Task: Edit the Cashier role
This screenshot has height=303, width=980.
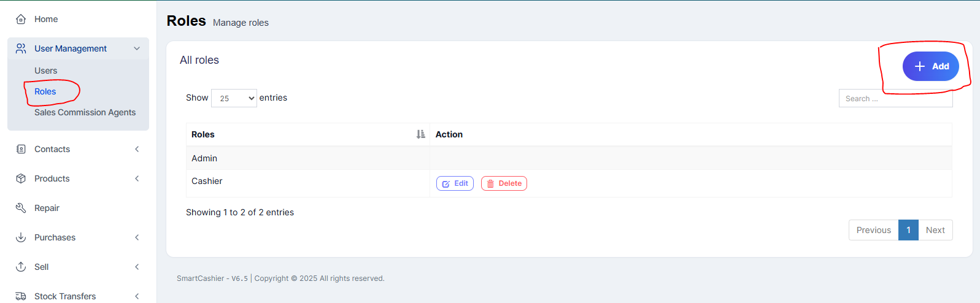Action: 455,183
